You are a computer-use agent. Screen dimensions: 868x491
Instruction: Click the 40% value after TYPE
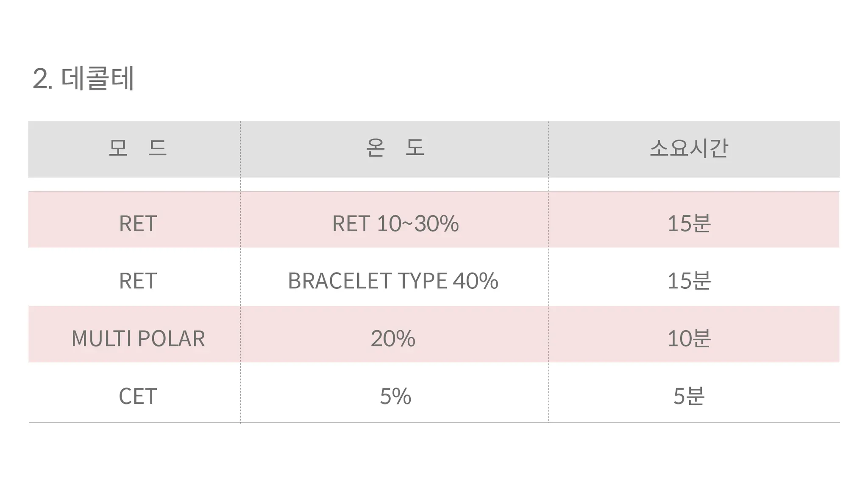(475, 281)
